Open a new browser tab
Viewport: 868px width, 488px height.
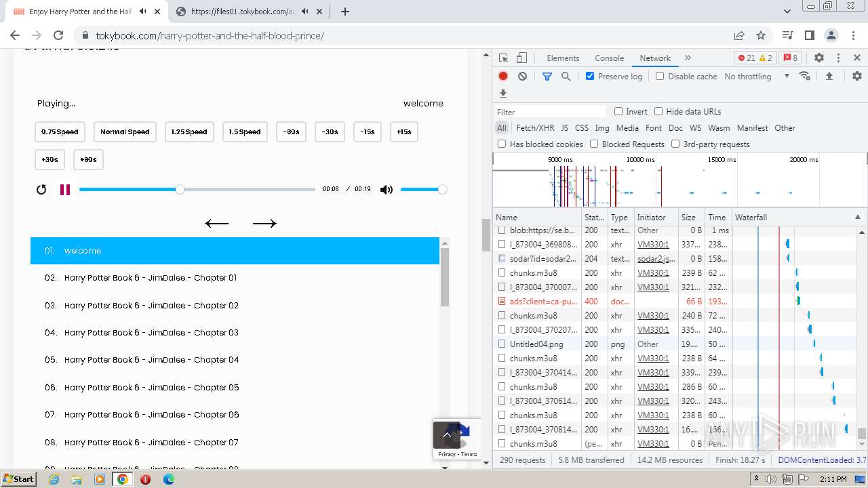tap(345, 12)
